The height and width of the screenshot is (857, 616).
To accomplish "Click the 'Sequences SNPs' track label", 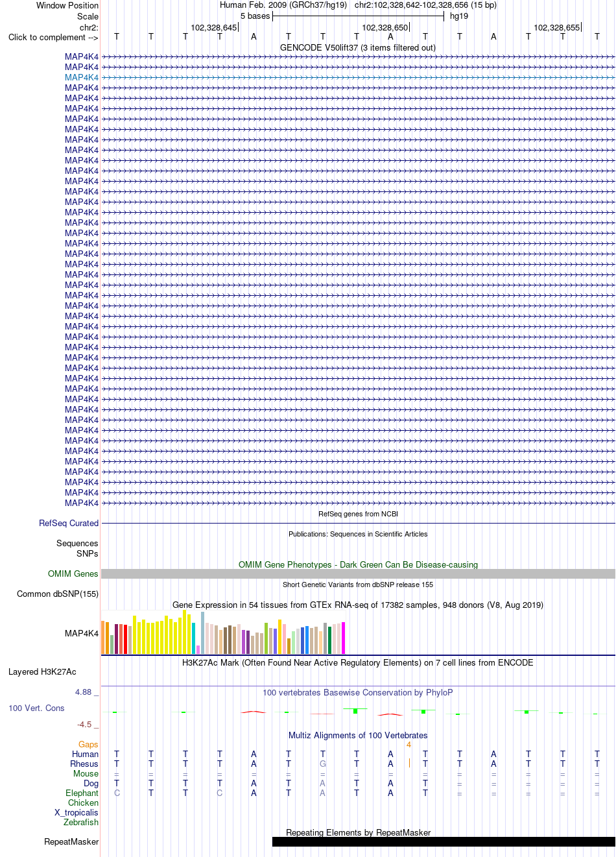I will pyautogui.click(x=77, y=548).
